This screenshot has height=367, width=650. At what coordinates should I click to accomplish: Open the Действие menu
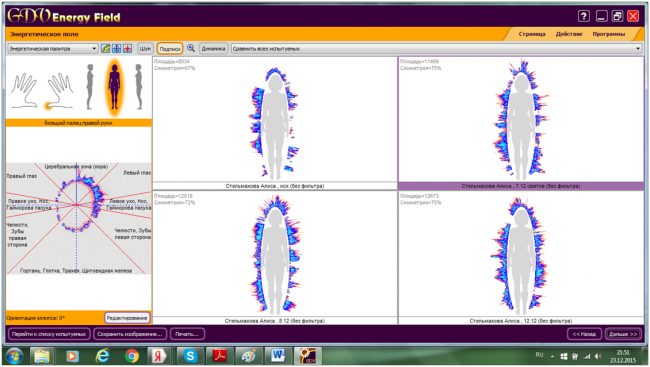pos(569,34)
